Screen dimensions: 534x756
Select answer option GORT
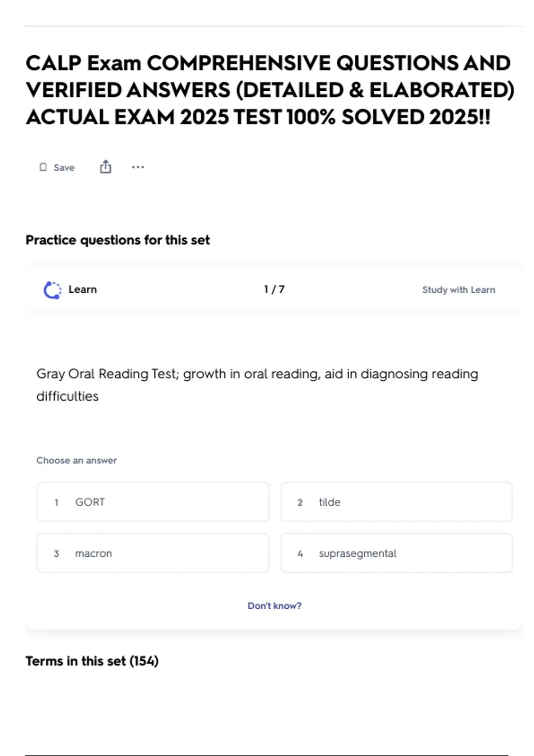[x=153, y=502]
